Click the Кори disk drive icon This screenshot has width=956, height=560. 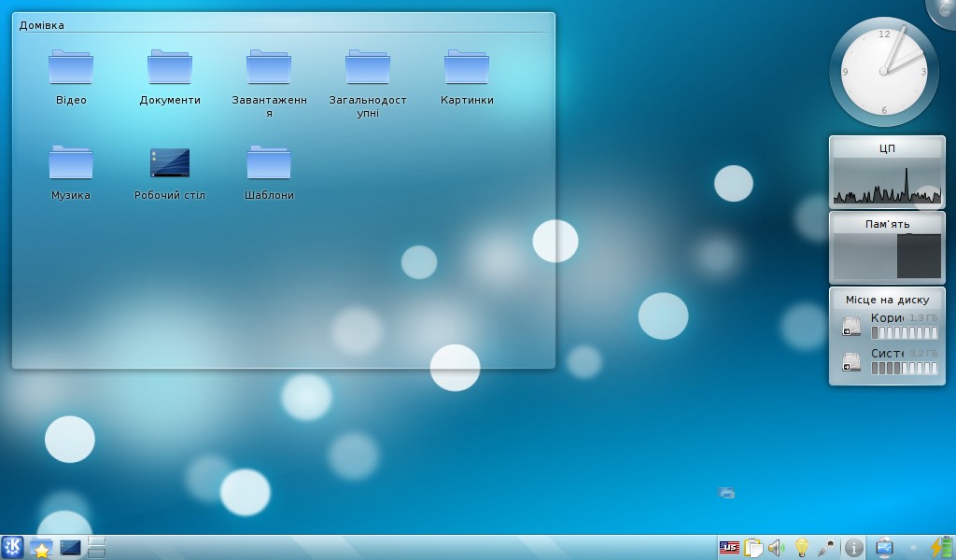coord(851,326)
